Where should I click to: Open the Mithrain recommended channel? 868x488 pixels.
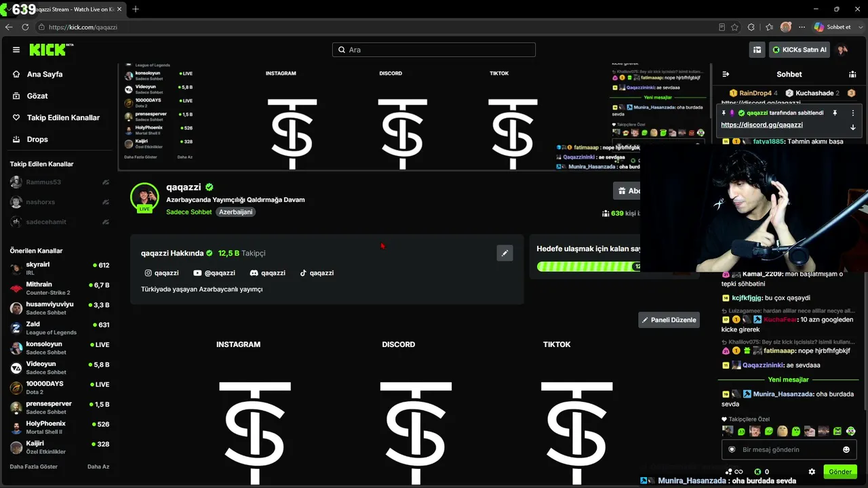click(59, 288)
